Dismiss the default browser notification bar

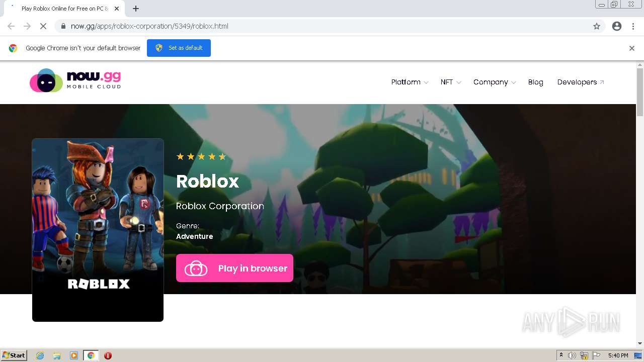[x=632, y=48]
